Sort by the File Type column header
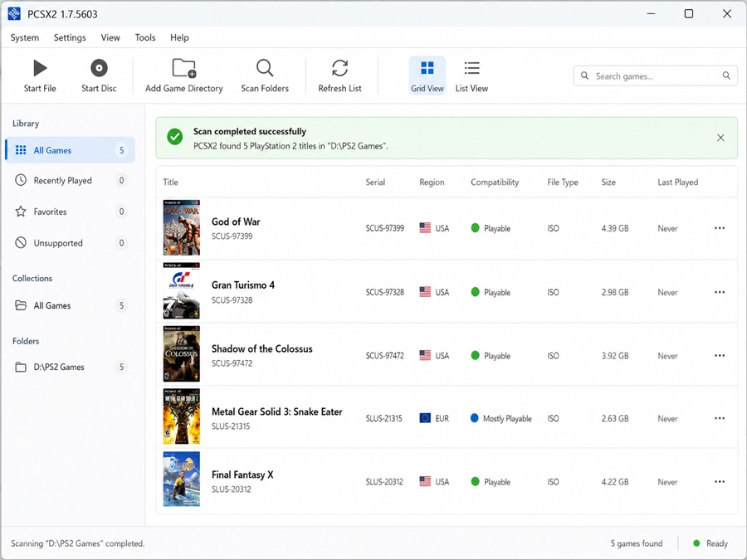The height and width of the screenshot is (560, 747). (563, 182)
